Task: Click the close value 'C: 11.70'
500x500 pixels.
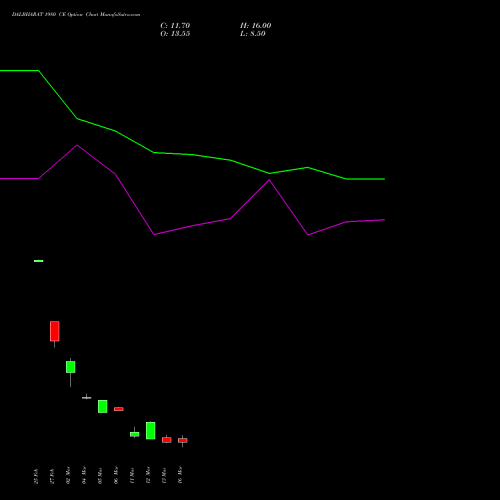Action: [175, 26]
